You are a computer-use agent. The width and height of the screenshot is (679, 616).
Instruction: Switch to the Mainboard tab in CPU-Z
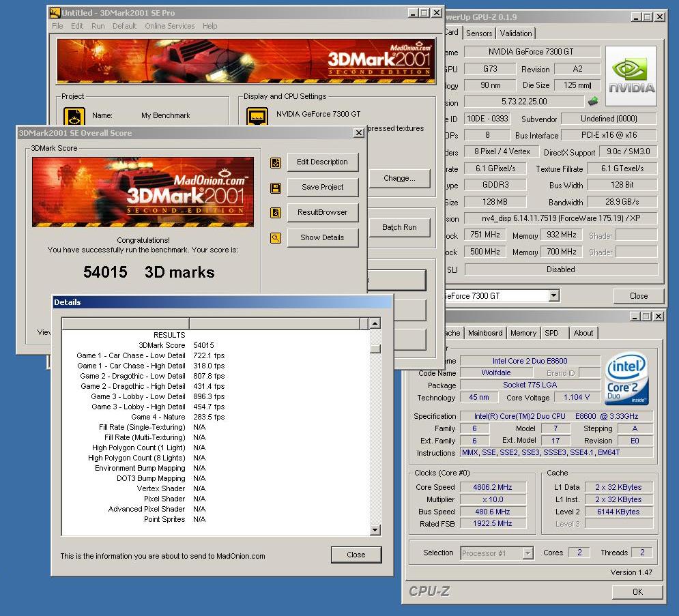pyautogui.click(x=485, y=333)
